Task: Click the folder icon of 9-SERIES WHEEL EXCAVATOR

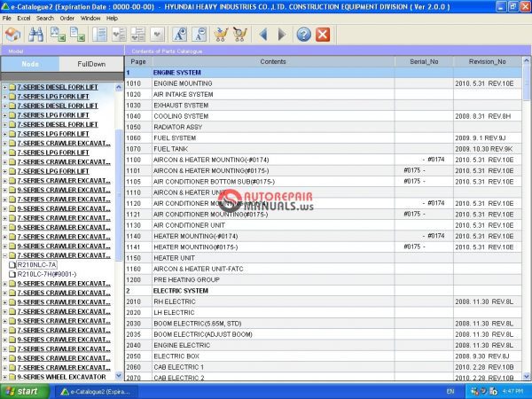Action: click(12, 377)
